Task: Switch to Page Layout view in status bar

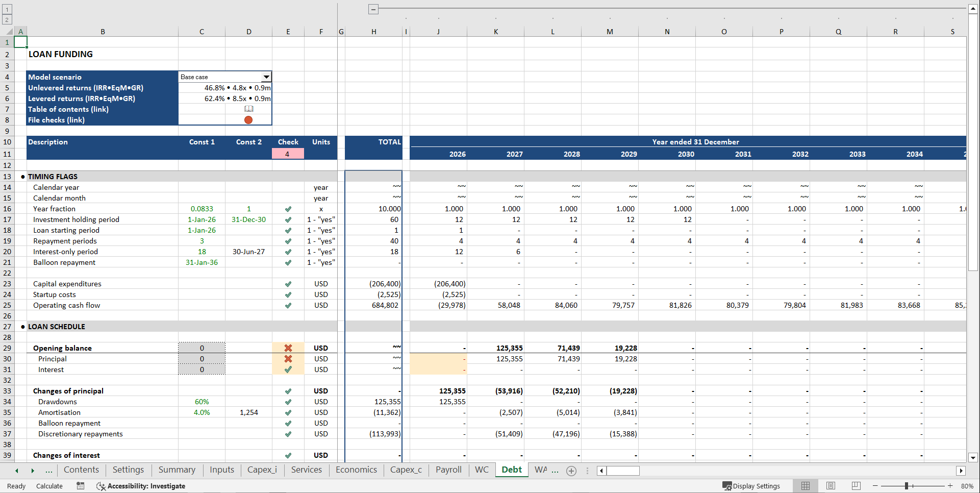Action: tap(831, 486)
